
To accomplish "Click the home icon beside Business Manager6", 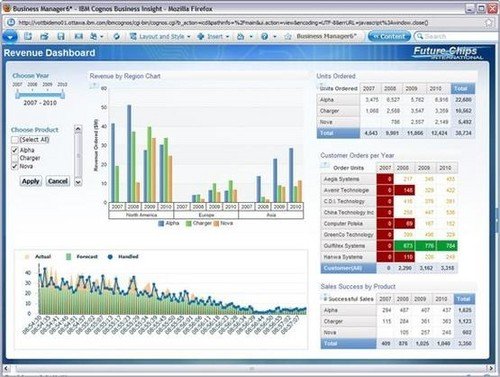I will coord(288,36).
